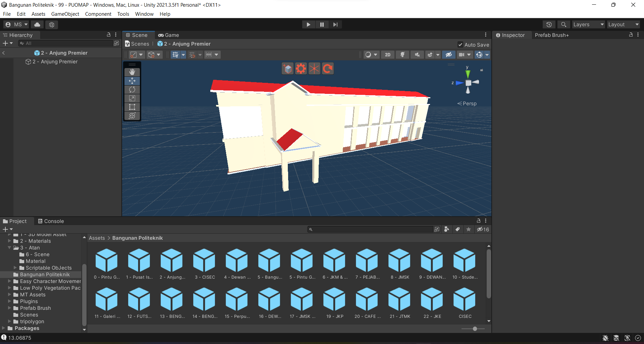
Task: Toggle scene visibility eye icon
Action: pos(448,55)
